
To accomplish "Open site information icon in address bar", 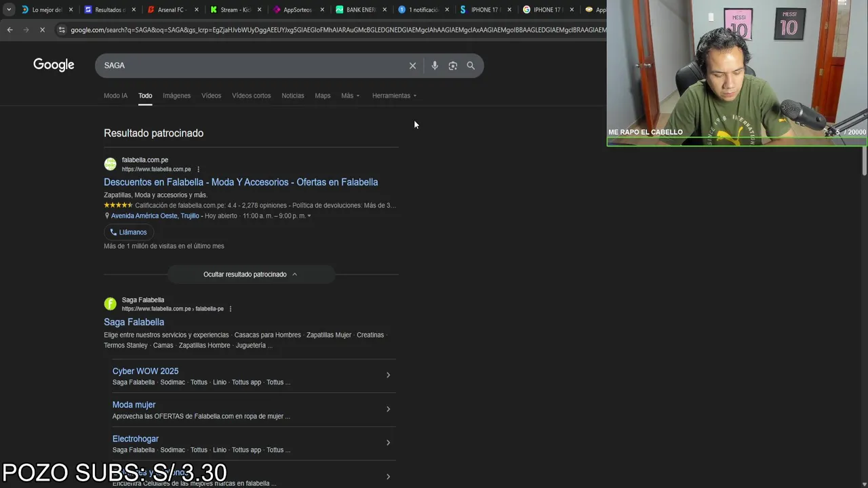I will [x=62, y=30].
